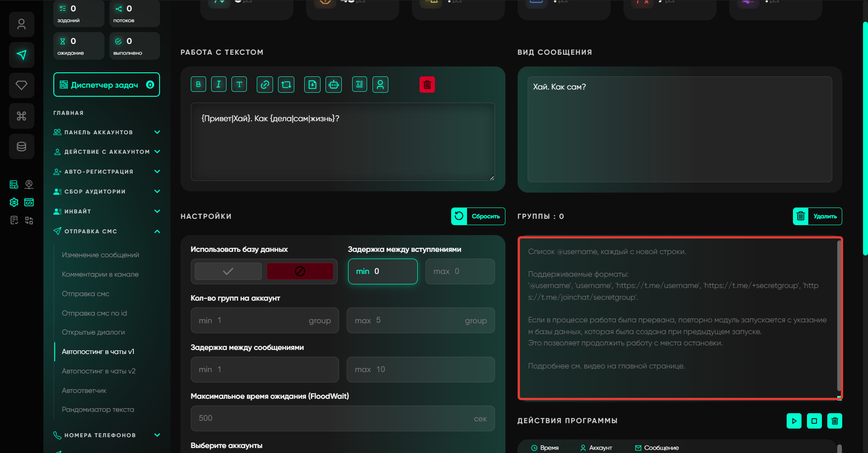
Task: Click the red trash icon in text toolbar
Action: pos(427,85)
